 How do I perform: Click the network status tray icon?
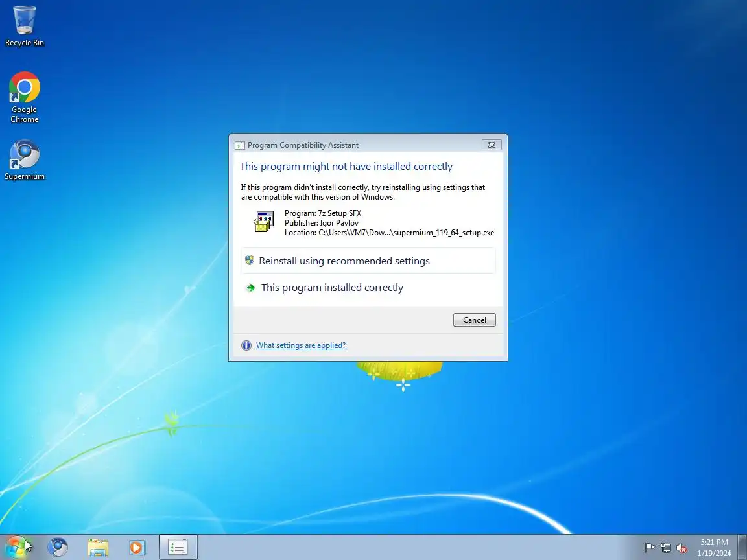665,548
